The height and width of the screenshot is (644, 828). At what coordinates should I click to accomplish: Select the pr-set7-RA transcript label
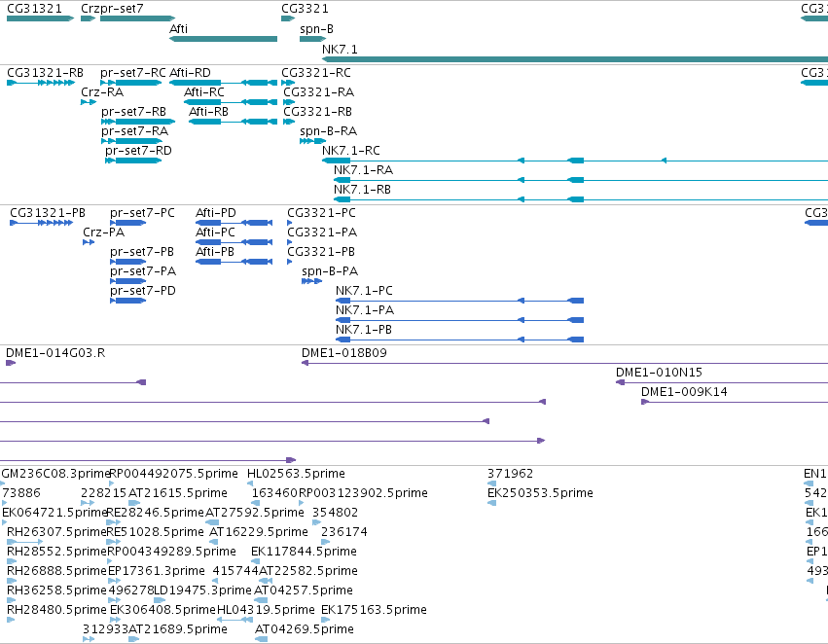[134, 131]
